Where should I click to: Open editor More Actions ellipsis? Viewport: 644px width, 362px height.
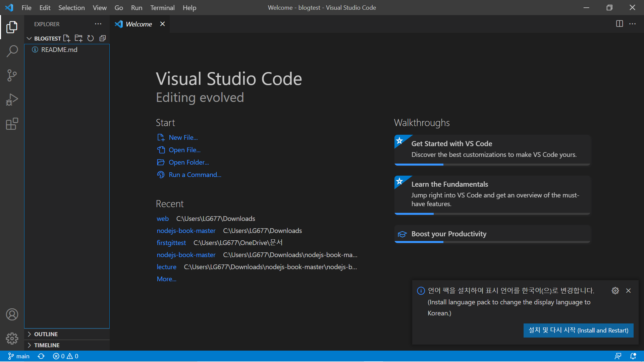tap(632, 24)
